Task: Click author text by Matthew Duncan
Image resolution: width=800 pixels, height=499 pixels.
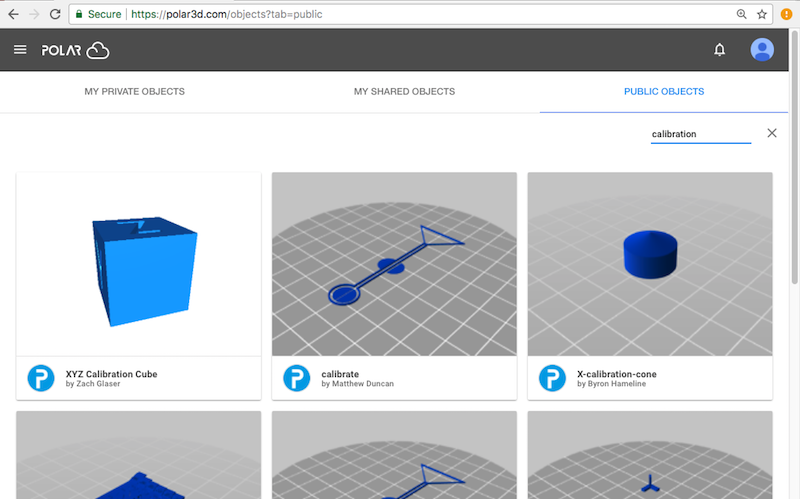Action: pos(358,384)
